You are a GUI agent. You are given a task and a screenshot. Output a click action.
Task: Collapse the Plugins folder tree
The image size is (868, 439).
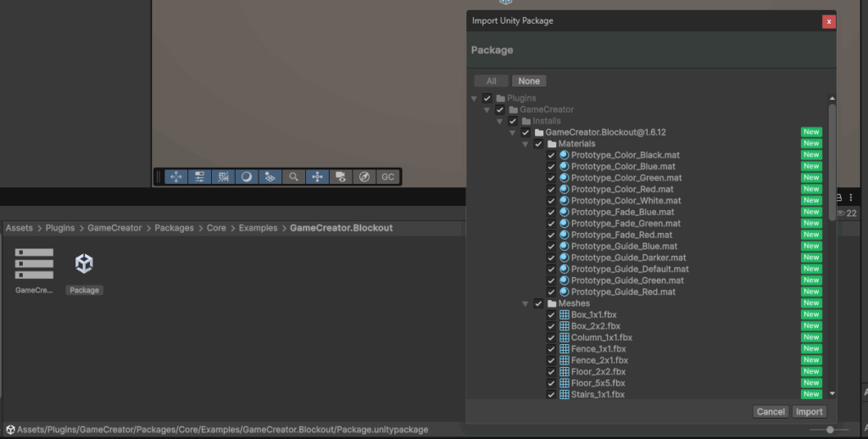click(474, 98)
